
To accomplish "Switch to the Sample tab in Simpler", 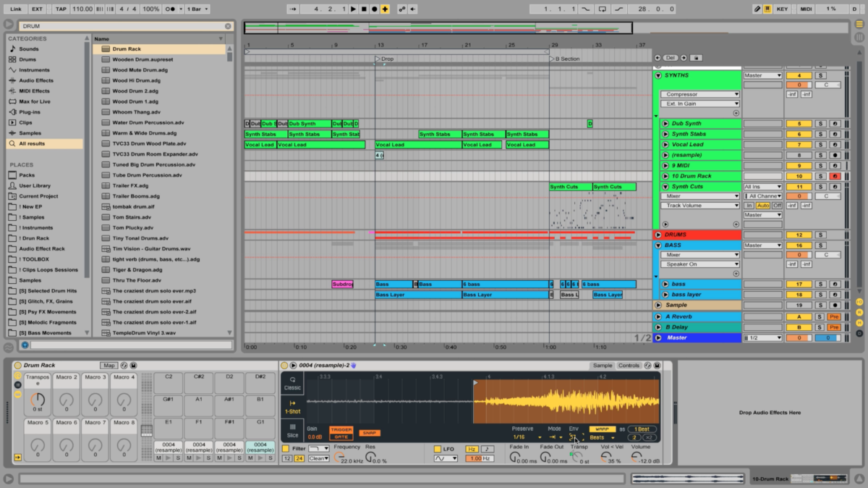I will tap(602, 366).
